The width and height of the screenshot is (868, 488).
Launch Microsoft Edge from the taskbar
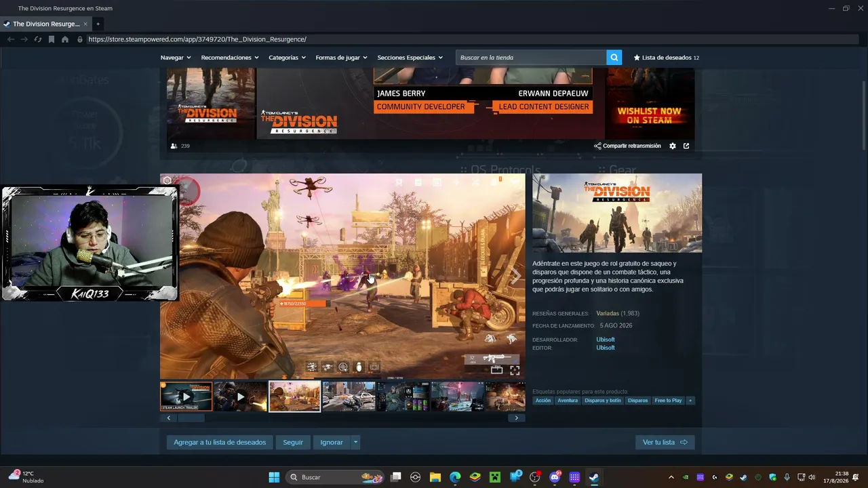455,477
